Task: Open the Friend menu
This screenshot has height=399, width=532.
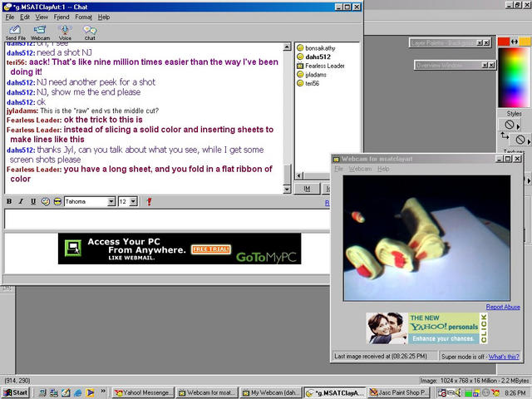Action: 62,17
